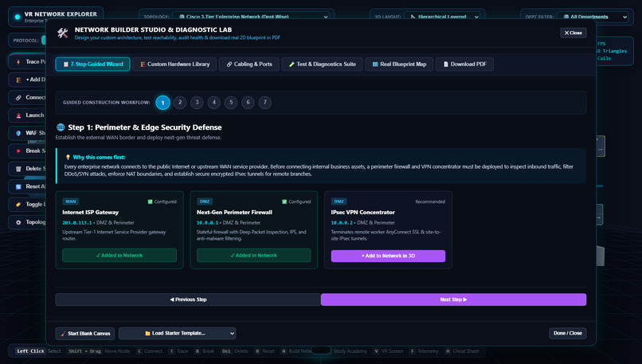The image size is (642, 364).
Task: Open the 3D Layout dropdown
Action: click(444, 17)
